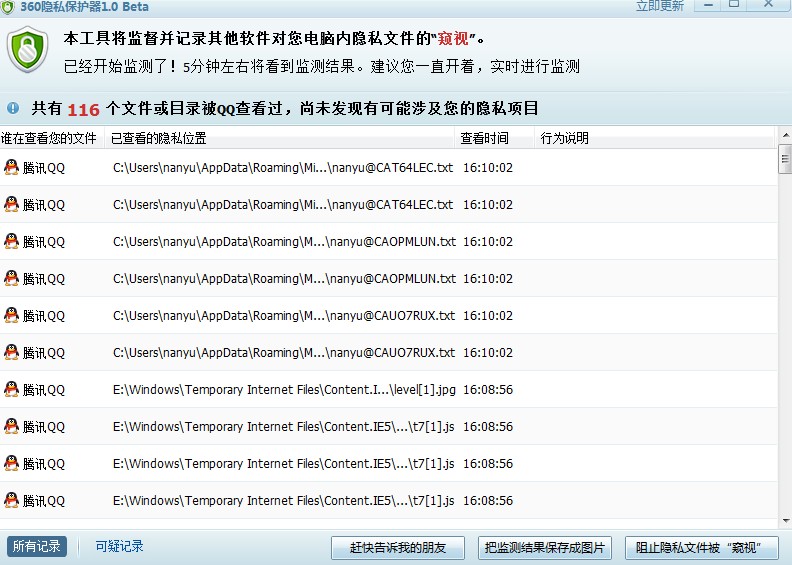Click 腾讯QQ label in second CAOPMLUN.txt row

click(x=44, y=279)
